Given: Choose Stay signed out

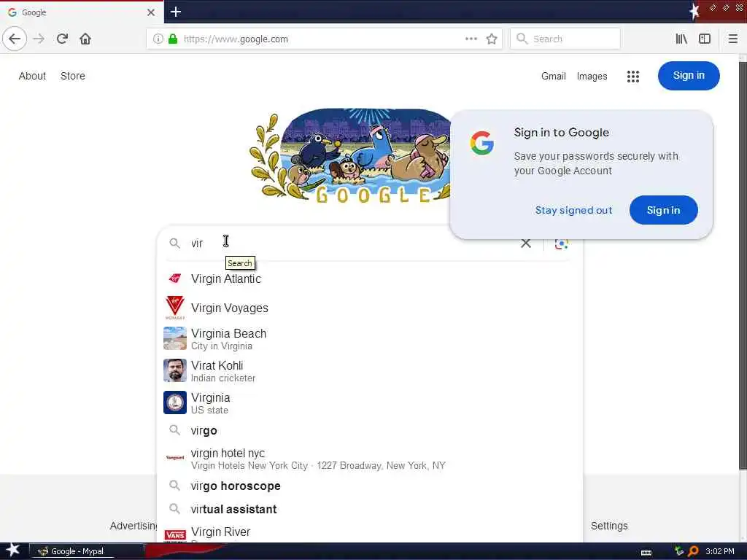Looking at the screenshot, I should 573,210.
